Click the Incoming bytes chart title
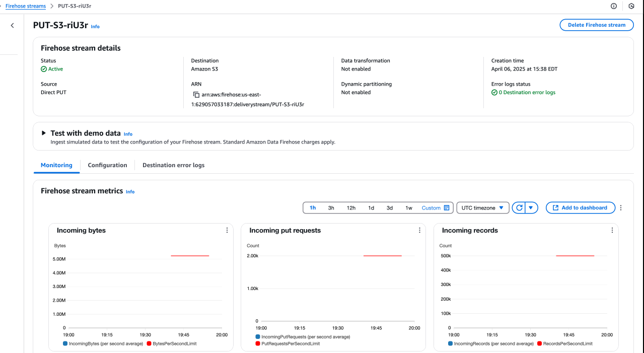Image resolution: width=644 pixels, height=353 pixels. point(81,230)
